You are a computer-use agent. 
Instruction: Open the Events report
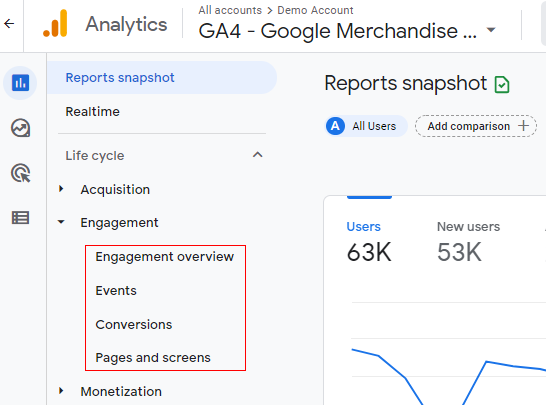point(116,290)
